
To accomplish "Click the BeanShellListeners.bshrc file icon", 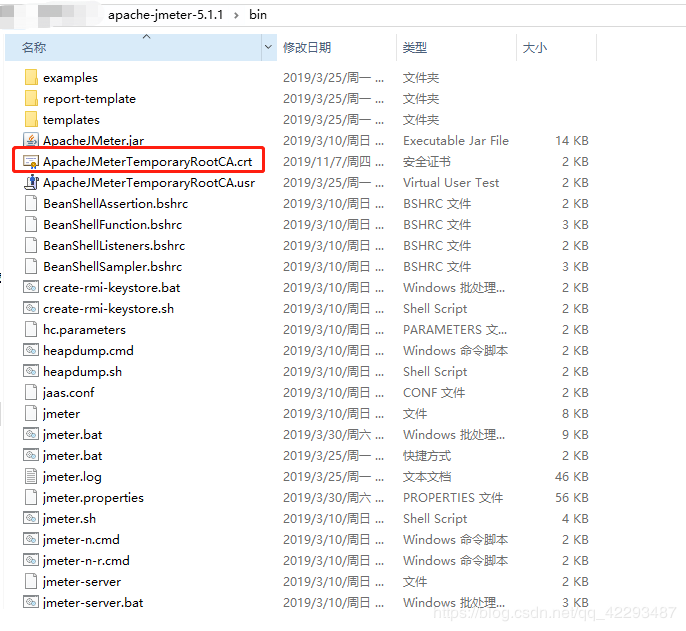I will [x=31, y=245].
